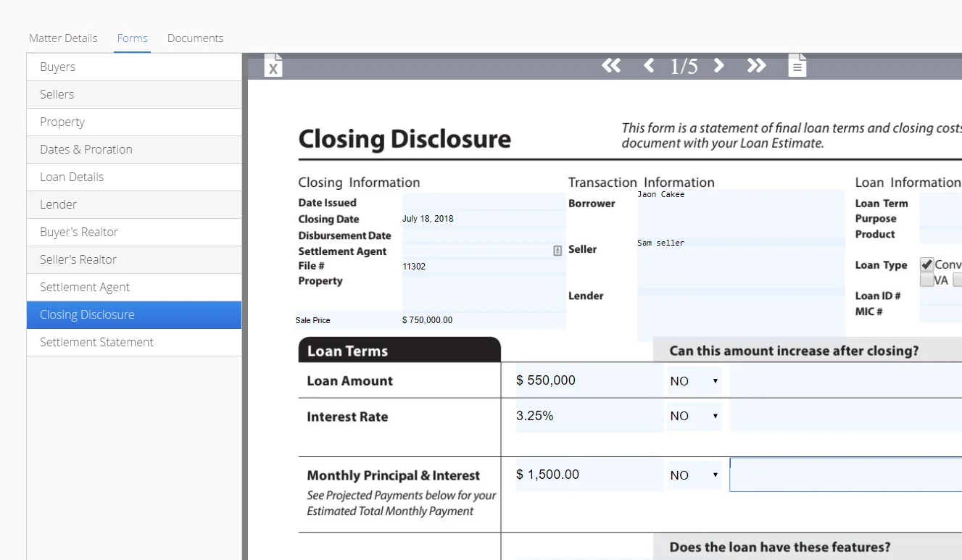Jump to first page with double-left arrows

[x=611, y=66]
